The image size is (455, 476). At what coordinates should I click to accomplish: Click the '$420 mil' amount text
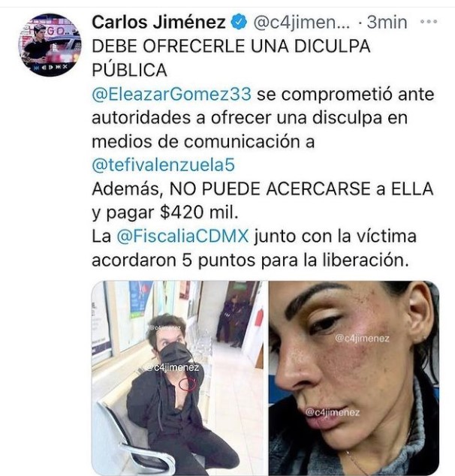point(199,212)
